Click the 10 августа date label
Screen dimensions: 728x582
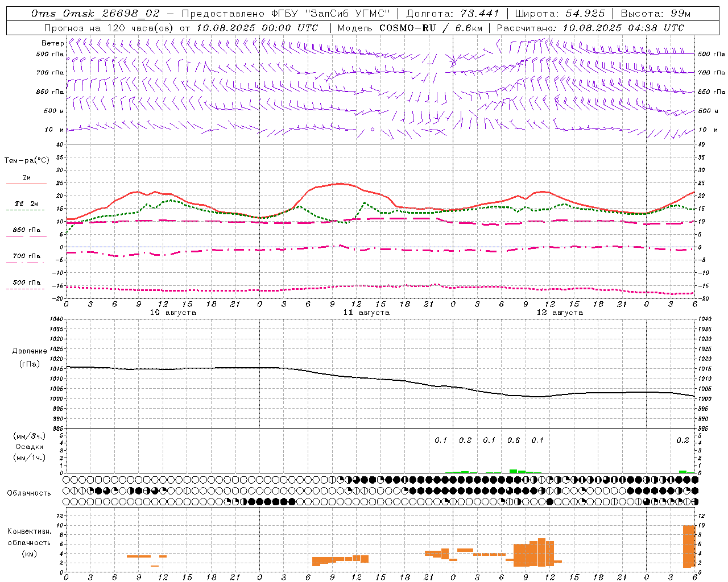pyautogui.click(x=173, y=313)
